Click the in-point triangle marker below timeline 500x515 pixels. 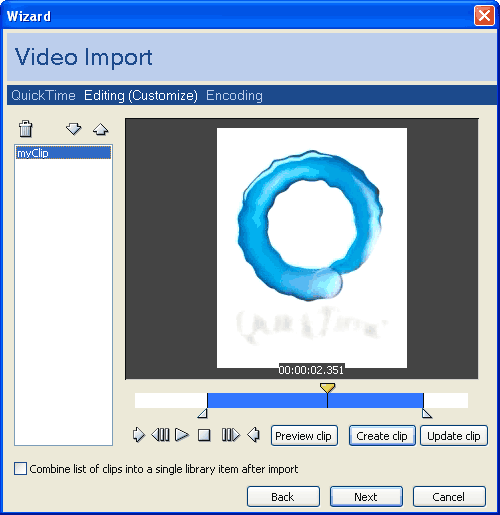click(203, 414)
